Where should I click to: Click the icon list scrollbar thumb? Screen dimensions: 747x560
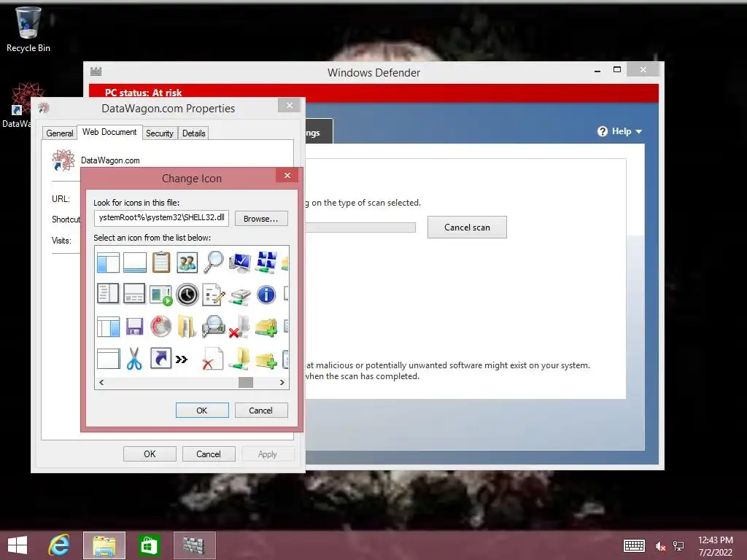pyautogui.click(x=245, y=382)
